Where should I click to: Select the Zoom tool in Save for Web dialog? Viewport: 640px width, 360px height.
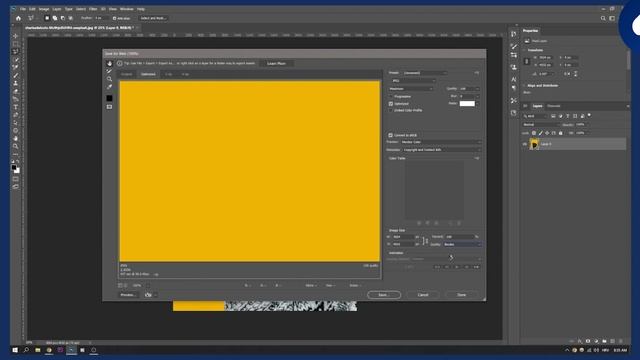pyautogui.click(x=109, y=79)
